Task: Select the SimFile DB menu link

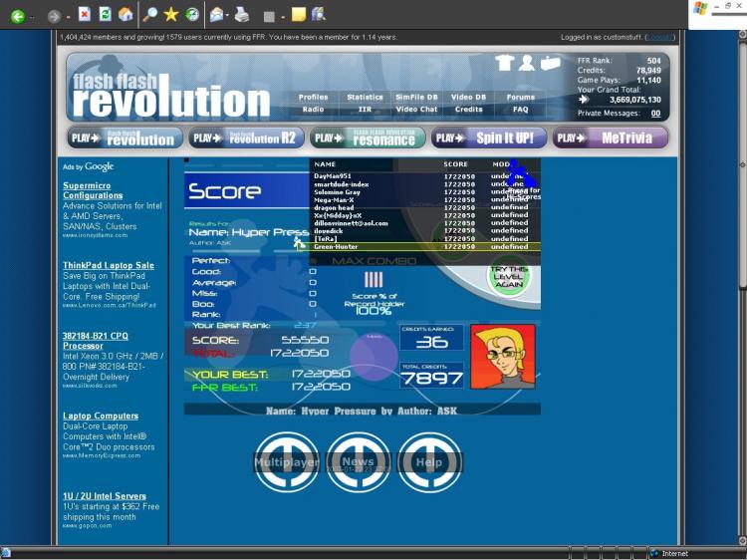Action: tap(416, 98)
